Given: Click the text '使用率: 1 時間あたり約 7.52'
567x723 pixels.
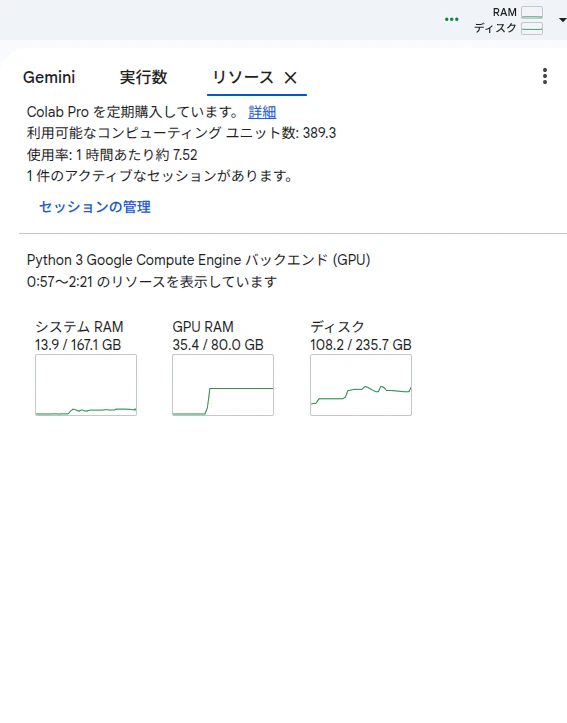Looking at the screenshot, I should coord(112,155).
